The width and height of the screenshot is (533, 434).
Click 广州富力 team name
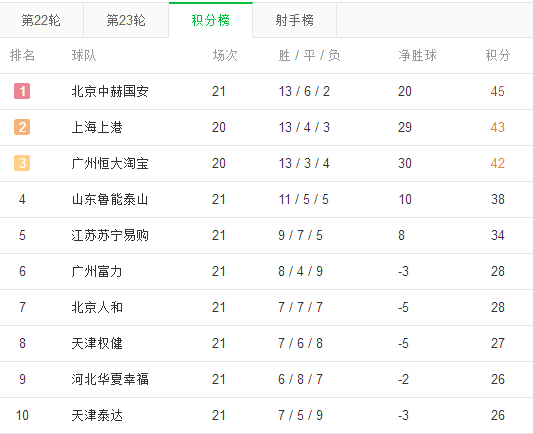(97, 272)
